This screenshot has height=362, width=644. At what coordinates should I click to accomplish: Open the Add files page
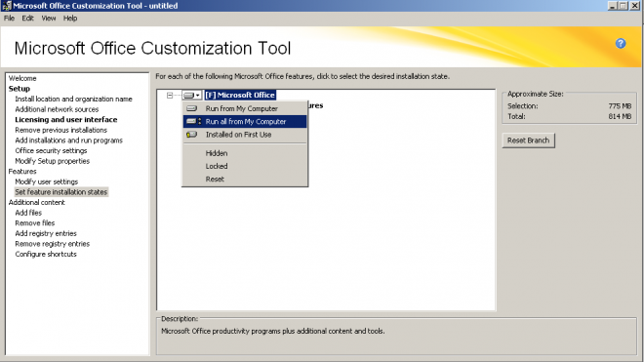[28, 213]
